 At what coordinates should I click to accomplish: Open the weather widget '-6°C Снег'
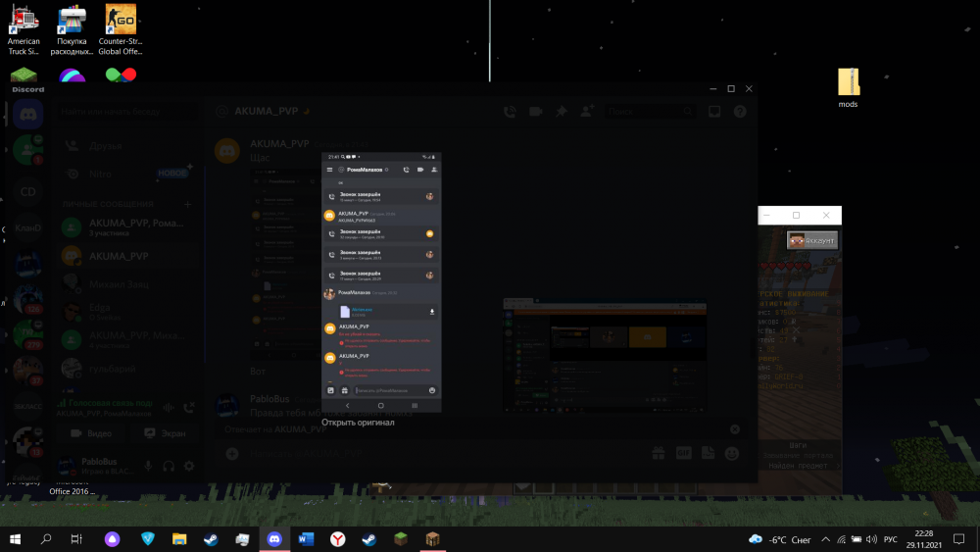tap(780, 539)
